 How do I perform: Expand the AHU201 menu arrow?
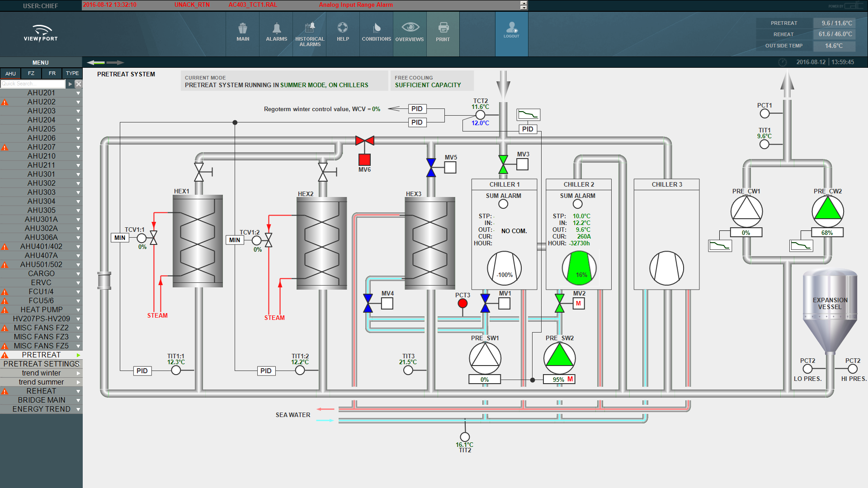pyautogui.click(x=78, y=93)
